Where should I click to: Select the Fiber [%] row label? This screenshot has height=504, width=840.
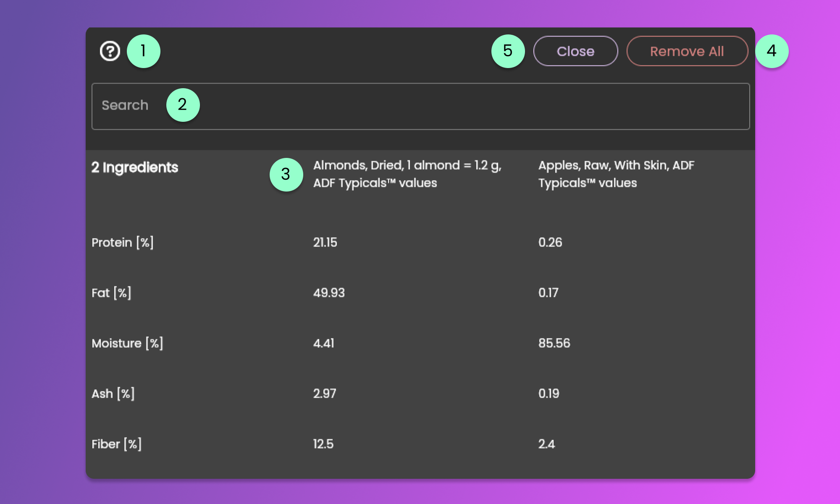point(116,444)
